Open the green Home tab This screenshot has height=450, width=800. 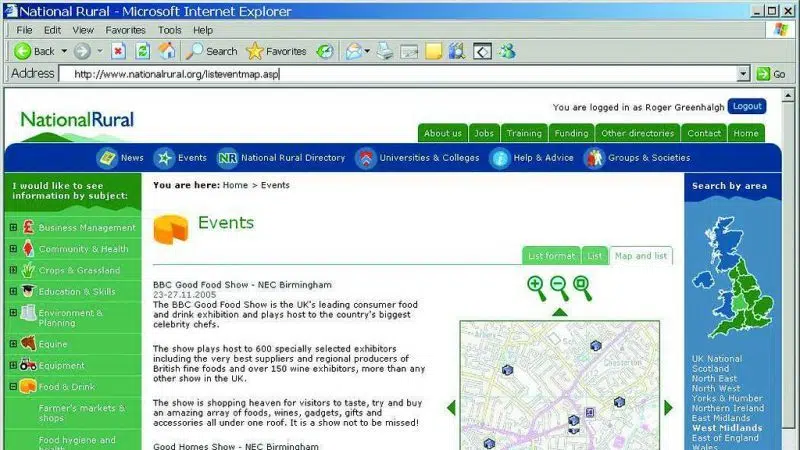tap(746, 133)
